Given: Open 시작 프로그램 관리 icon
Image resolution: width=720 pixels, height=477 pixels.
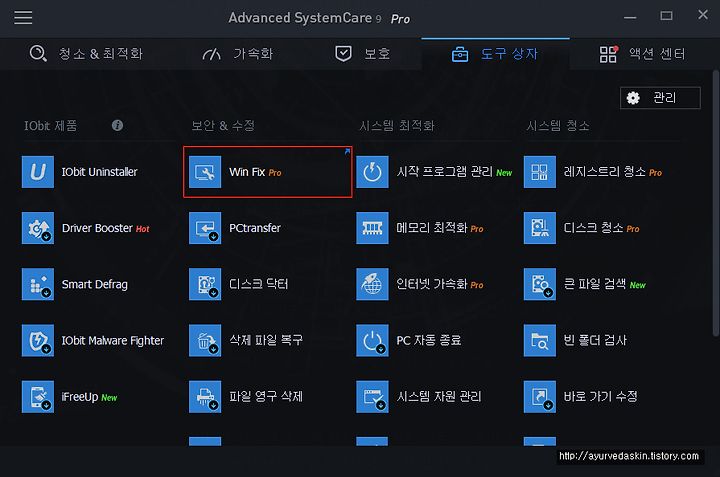Looking at the screenshot, I should click(372, 172).
